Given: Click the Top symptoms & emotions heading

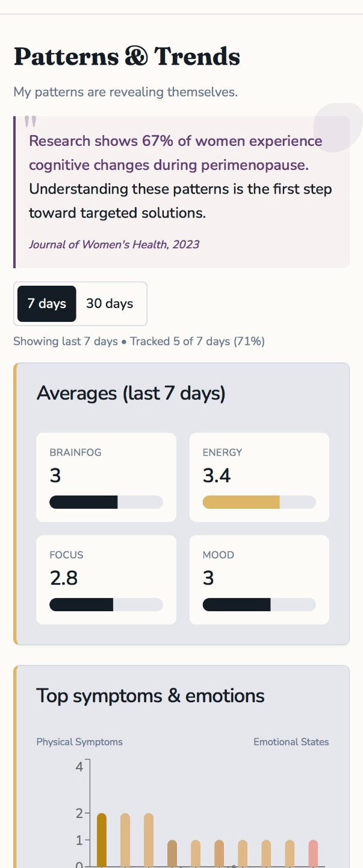Looking at the screenshot, I should pos(150,696).
